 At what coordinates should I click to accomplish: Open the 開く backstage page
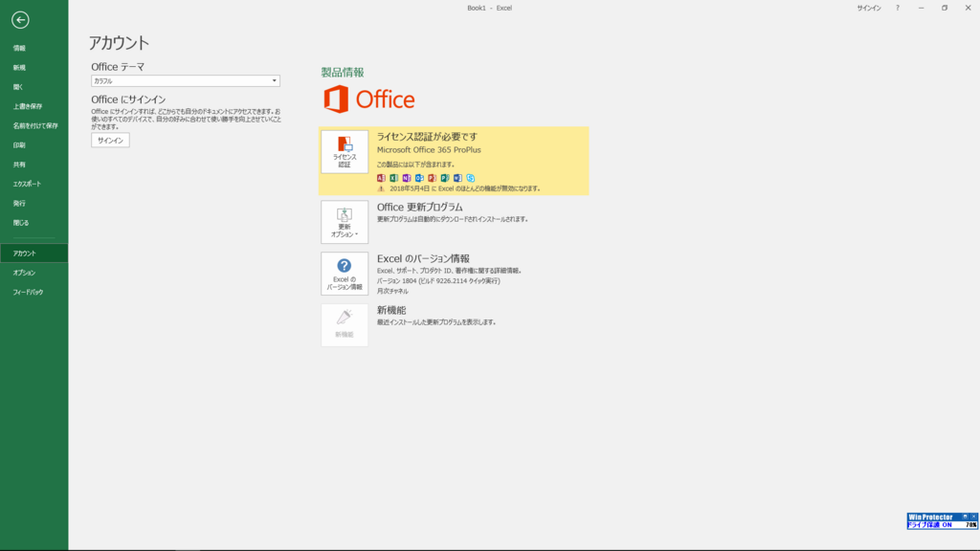point(33,87)
